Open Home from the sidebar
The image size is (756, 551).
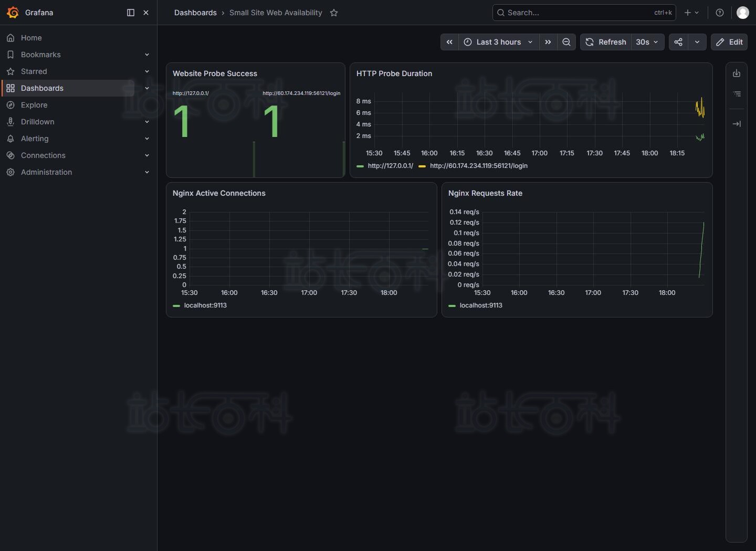coord(31,38)
